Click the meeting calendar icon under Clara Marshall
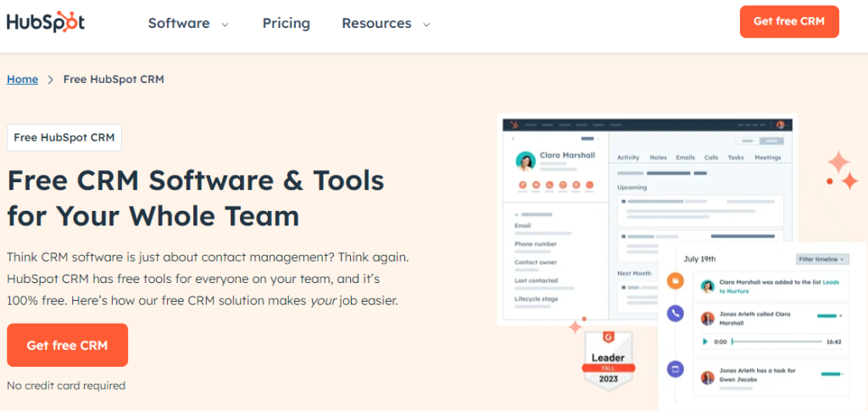 tap(576, 185)
